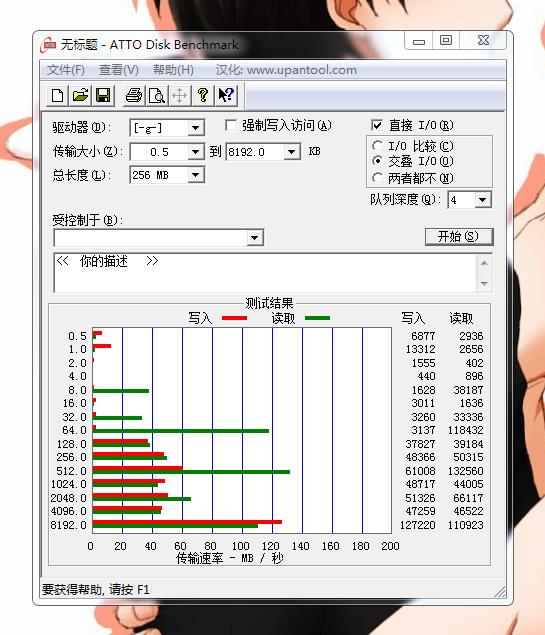The width and height of the screenshot is (545, 635).
Task: Open the 查看(V) menu
Action: point(119,70)
